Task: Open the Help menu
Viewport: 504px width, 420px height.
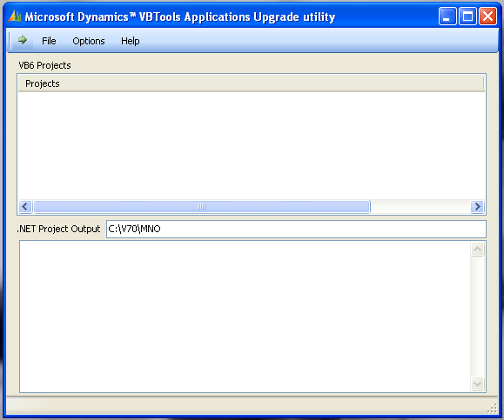Action: [131, 41]
